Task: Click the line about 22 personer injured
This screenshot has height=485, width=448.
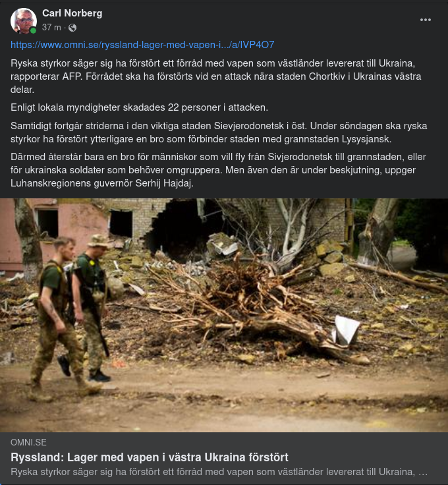Action: click(x=139, y=107)
